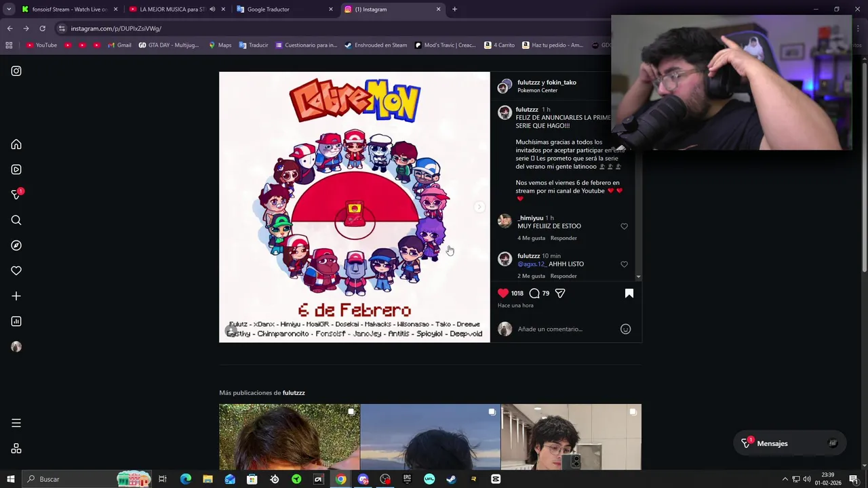868x488 pixels.
Task: Go to next carousel image
Action: [479, 207]
